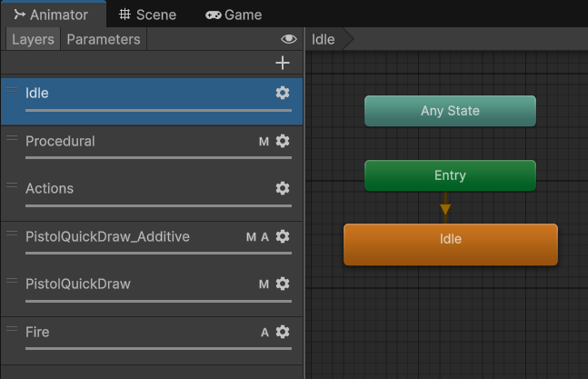Add a new layer with plus icon
Screen dimensions: 588x379
283,63
